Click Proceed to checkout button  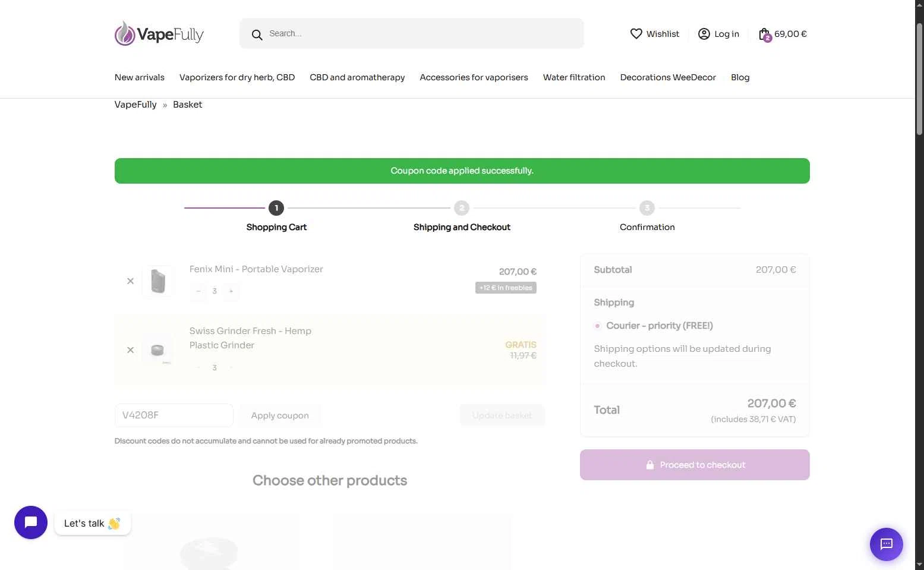coord(695,465)
